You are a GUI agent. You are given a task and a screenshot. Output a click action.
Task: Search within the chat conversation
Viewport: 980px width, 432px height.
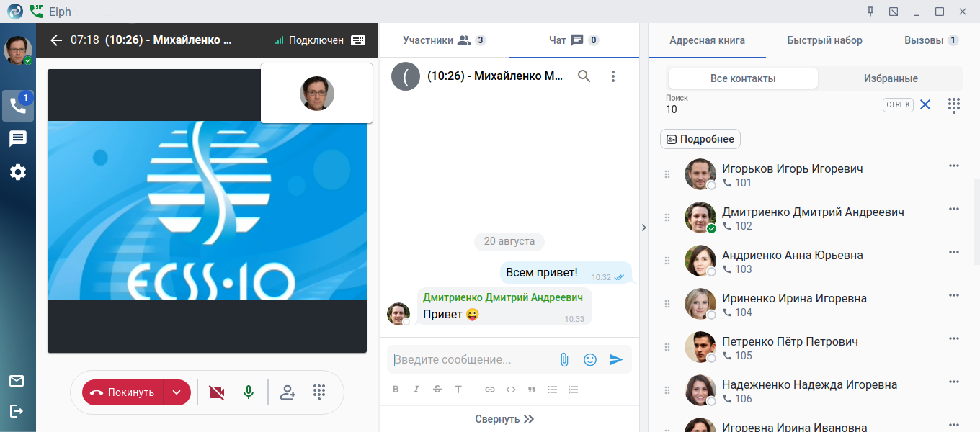[x=584, y=76]
